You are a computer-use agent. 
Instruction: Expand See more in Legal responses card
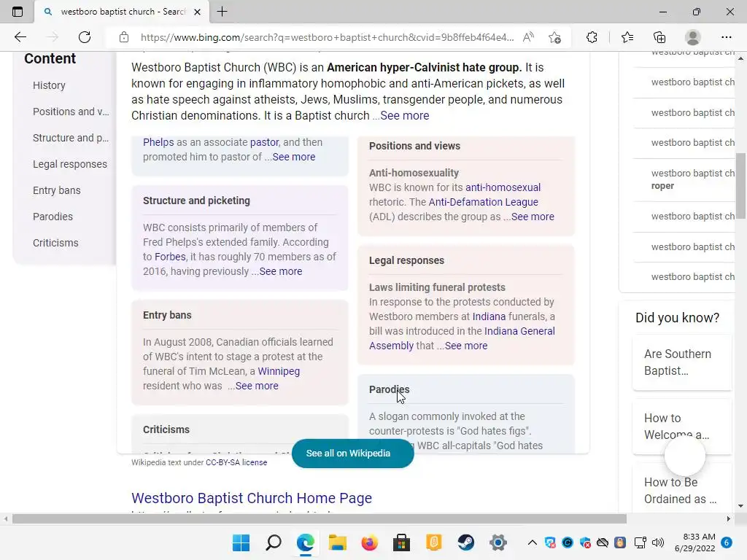click(466, 346)
